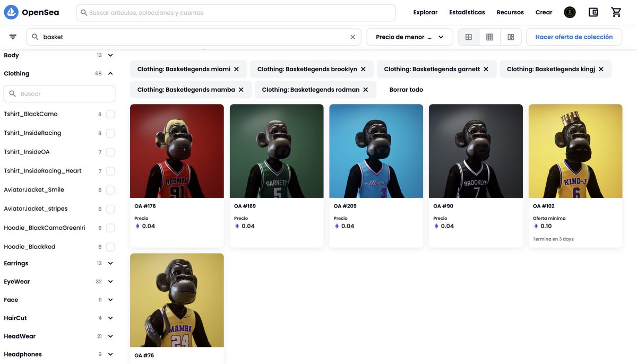Open the OA #102 King-J ape thumbnail
This screenshot has width=637, height=364.
point(575,151)
